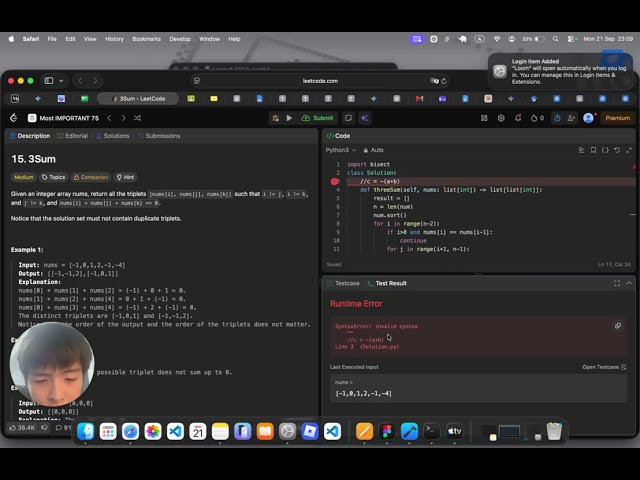Open Figma from the Dock
640x480 pixels.
[x=387, y=431]
